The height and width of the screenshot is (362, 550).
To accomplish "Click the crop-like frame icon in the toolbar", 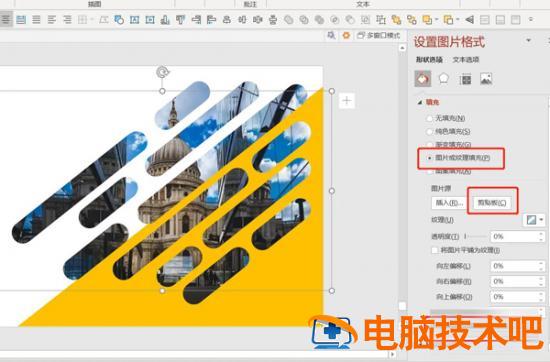I will [x=381, y=20].
